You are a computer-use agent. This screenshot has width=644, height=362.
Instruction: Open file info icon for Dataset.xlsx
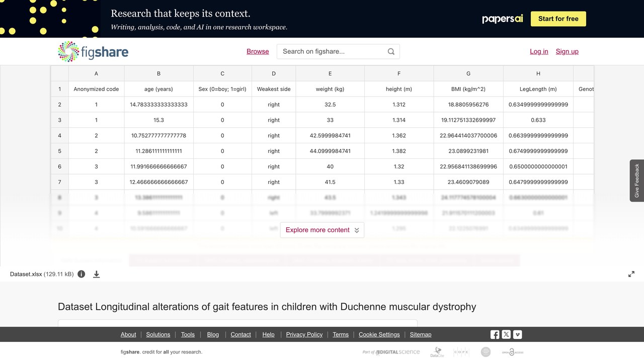(x=82, y=274)
